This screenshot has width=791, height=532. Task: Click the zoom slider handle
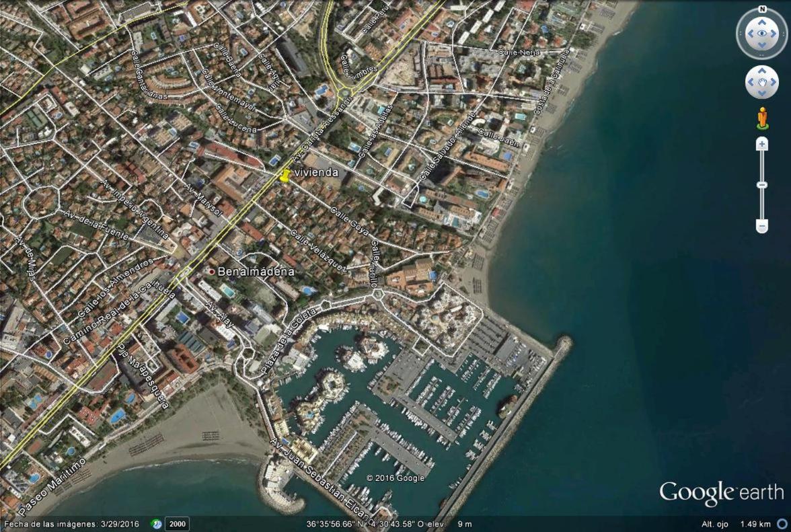(761, 185)
